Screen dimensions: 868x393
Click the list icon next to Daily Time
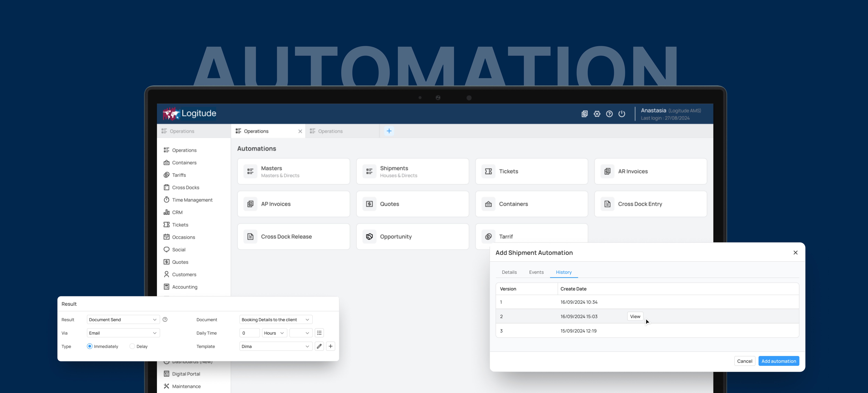pos(319,333)
